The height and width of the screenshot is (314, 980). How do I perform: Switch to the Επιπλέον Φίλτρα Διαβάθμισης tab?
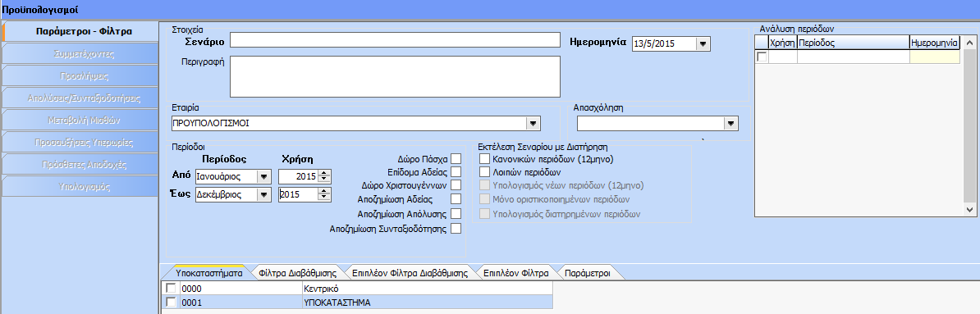[410, 273]
